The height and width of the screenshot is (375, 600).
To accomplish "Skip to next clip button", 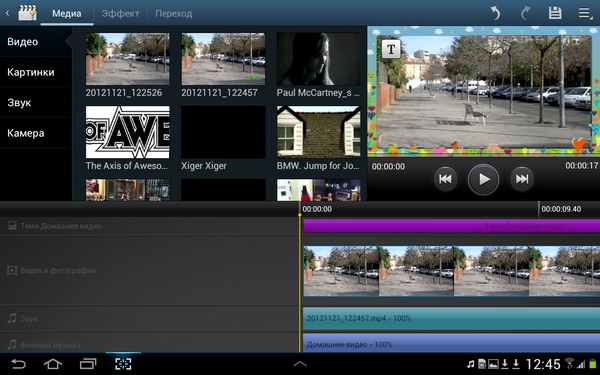I will tap(522, 179).
